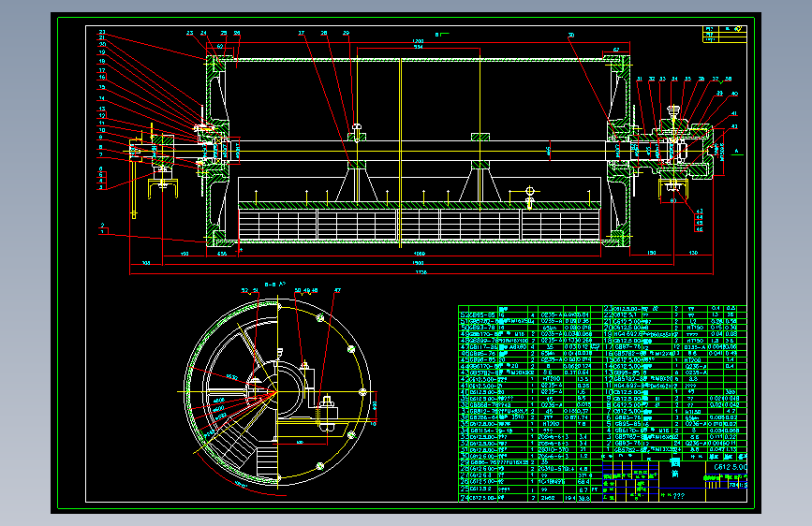This screenshot has width=812, height=526.
Task: Select the dimension 130 at the bottom right
Action: [693, 253]
